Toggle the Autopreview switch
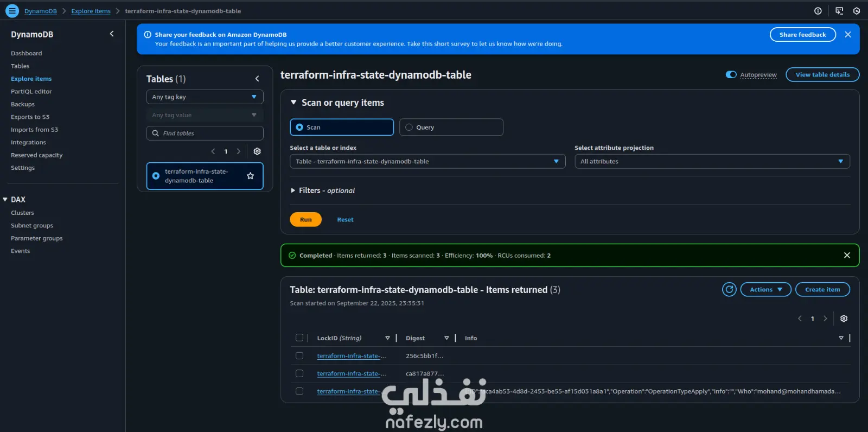868x432 pixels. pos(731,74)
